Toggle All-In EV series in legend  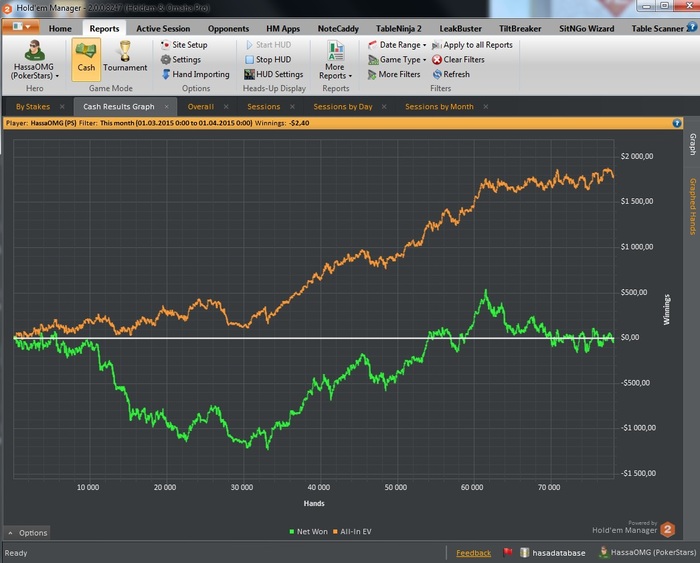tap(352, 531)
